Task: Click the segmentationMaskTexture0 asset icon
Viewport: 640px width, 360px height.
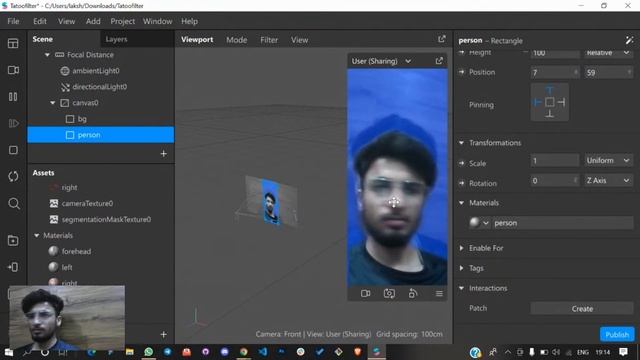Action: tap(53, 219)
